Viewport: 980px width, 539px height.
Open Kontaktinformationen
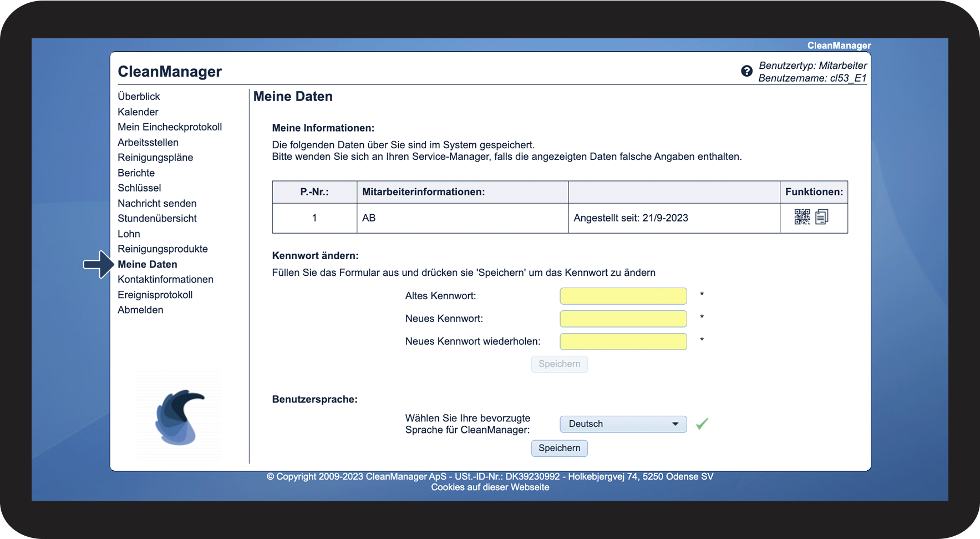click(165, 280)
